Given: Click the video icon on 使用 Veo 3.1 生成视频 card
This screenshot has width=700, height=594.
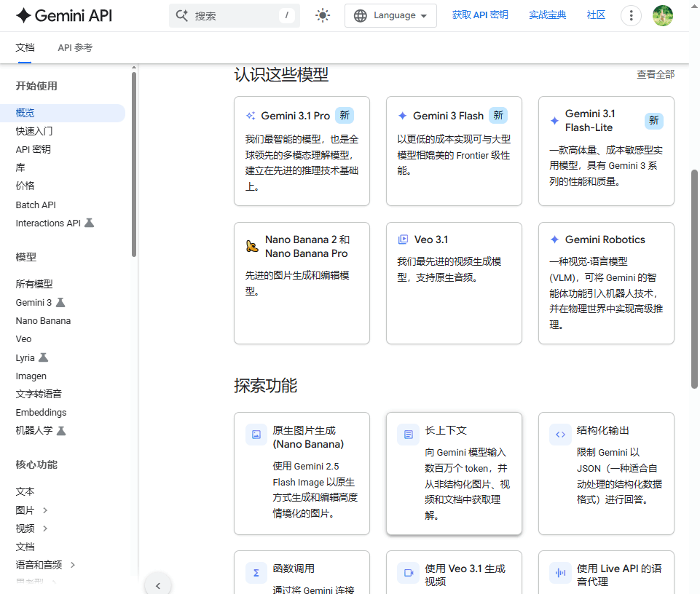Looking at the screenshot, I should (408, 573).
